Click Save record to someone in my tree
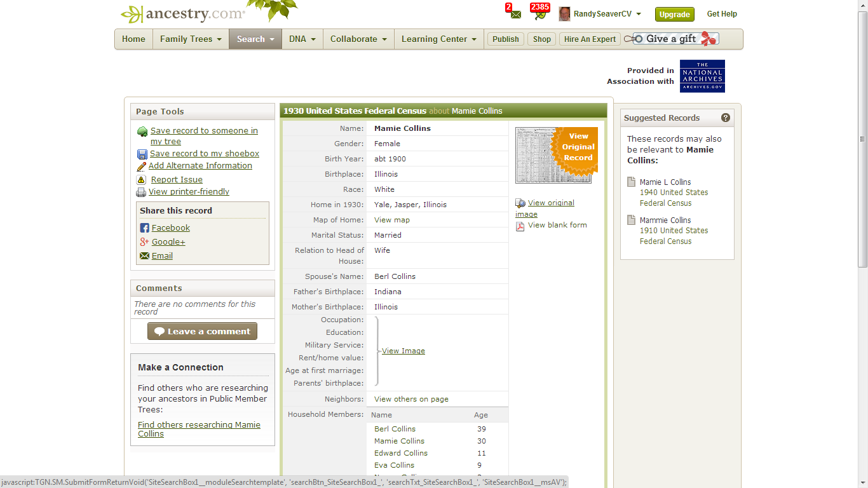 (x=204, y=136)
